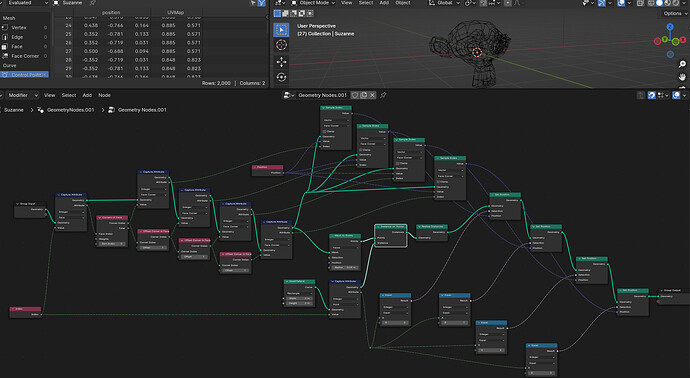Image resolution: width=690 pixels, height=378 pixels.
Task: Open the Object Mode dropdown
Action: [x=313, y=3]
